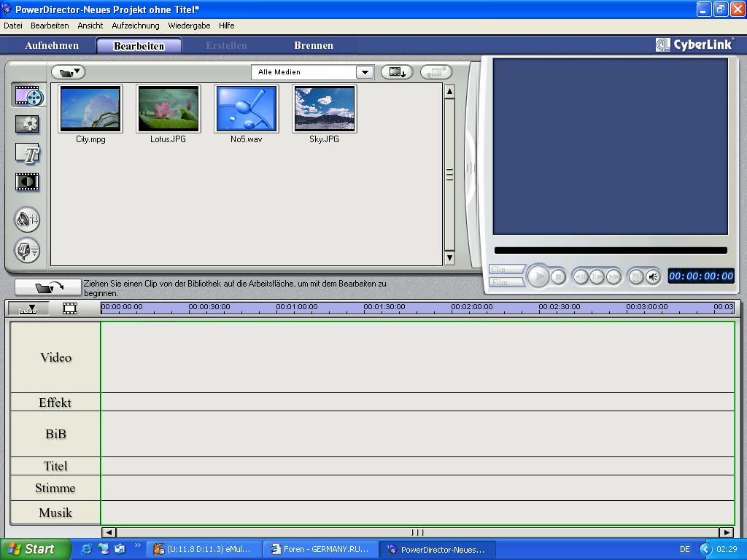Open the Media room film reel icon
This screenshot has height=560, width=747.
28,96
